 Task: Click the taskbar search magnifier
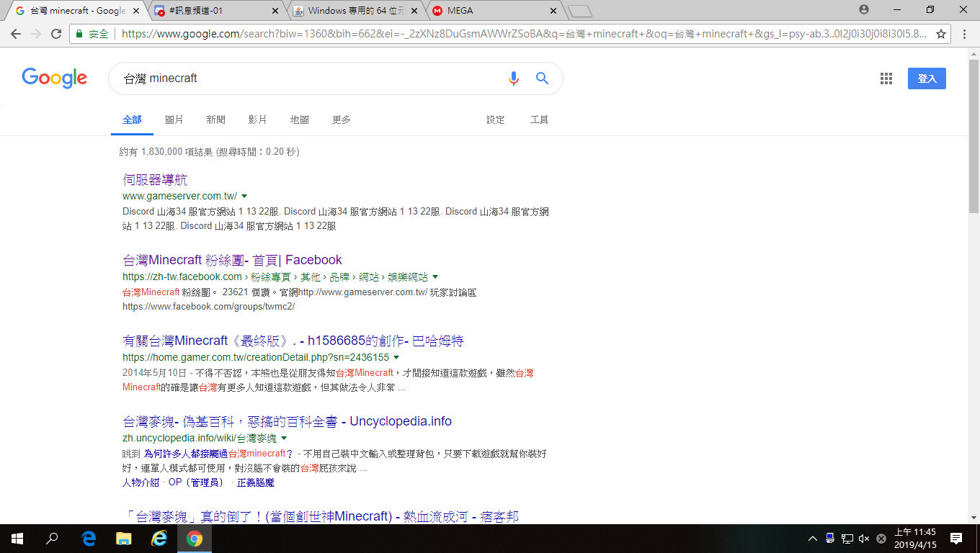52,539
